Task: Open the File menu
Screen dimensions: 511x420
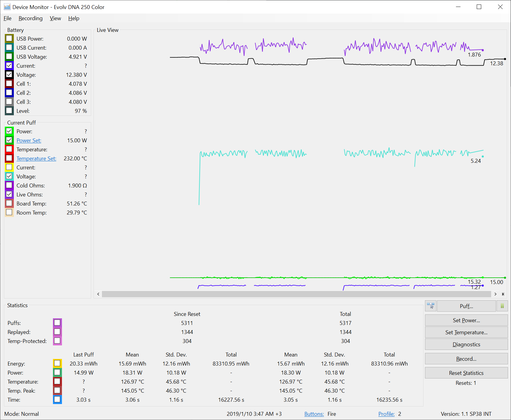Action: (8, 18)
